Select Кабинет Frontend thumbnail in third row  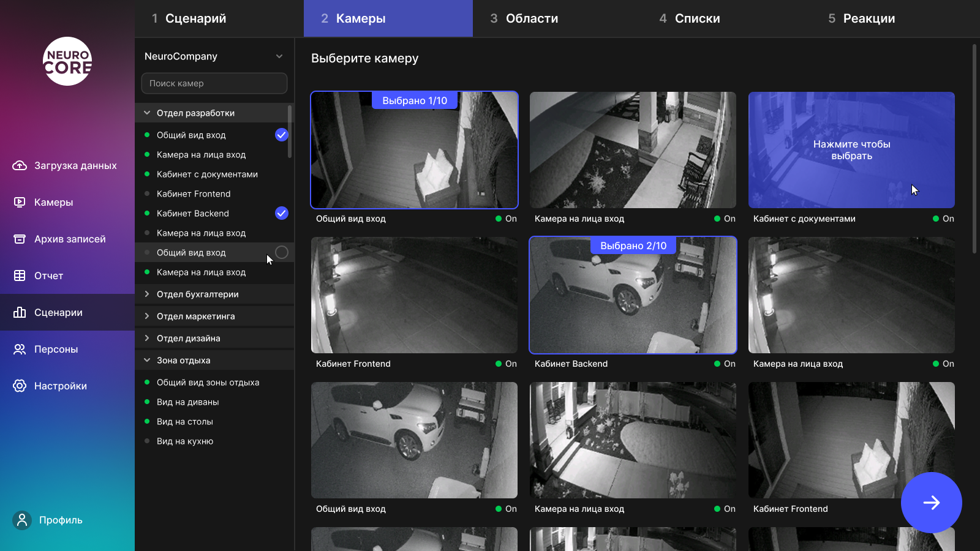851,440
